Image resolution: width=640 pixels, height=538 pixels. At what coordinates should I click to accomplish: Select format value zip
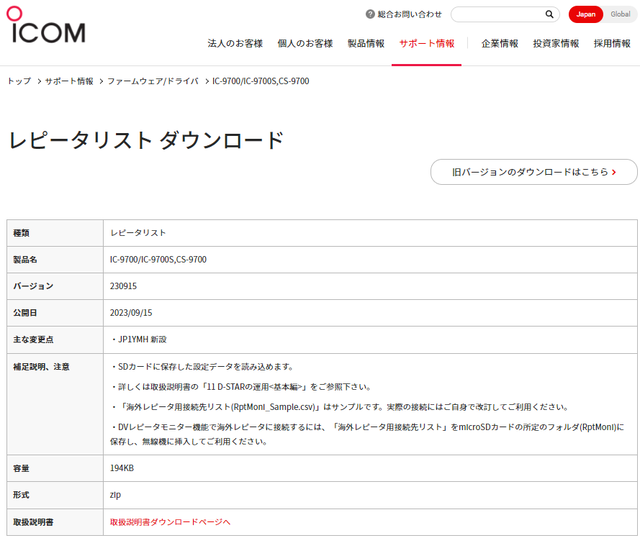(115, 495)
